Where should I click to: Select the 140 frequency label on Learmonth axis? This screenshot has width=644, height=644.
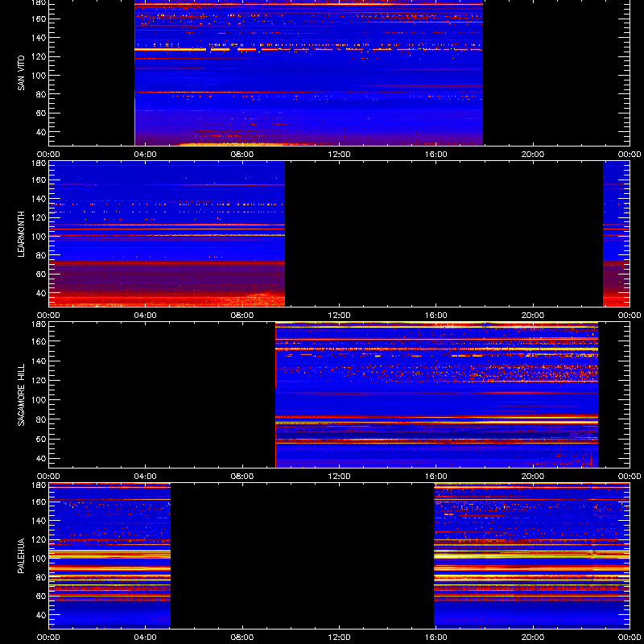[40, 198]
